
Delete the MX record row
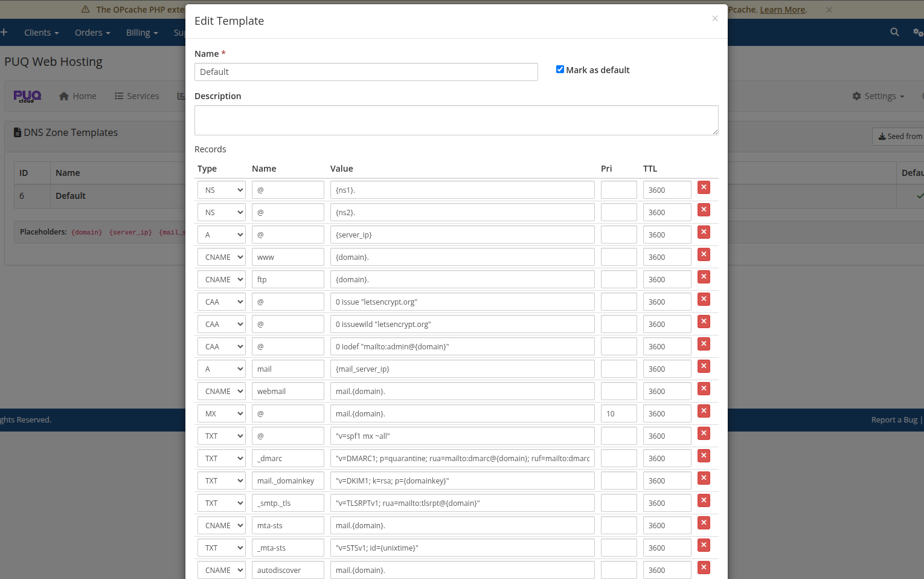pos(704,411)
